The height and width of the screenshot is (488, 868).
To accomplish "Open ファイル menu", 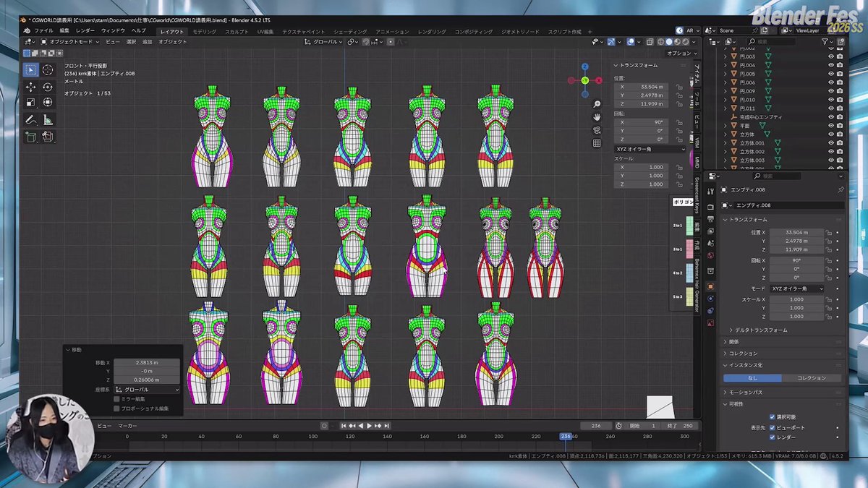I will 43,31.
